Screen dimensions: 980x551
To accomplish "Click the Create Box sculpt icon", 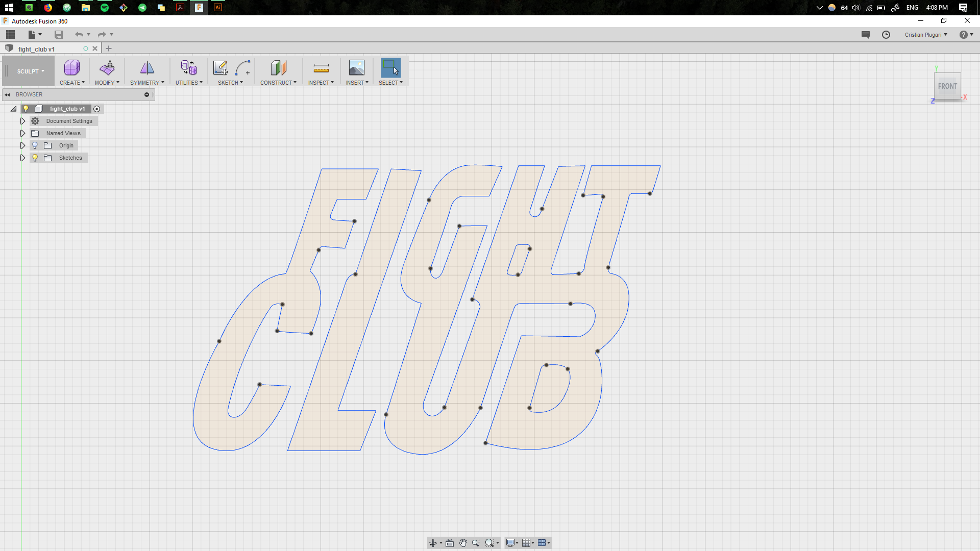I will point(72,68).
